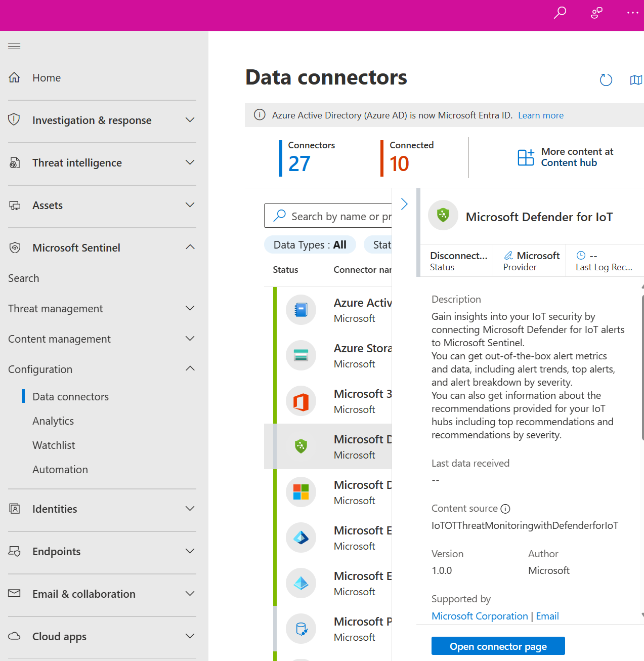This screenshot has height=661, width=644.
Task: Click the info icon in Azure AD banner
Action: click(260, 115)
